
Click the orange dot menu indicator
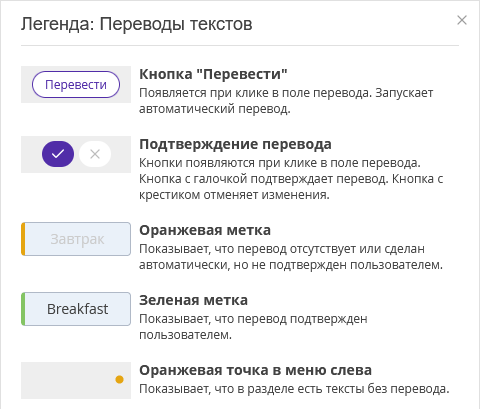119,379
